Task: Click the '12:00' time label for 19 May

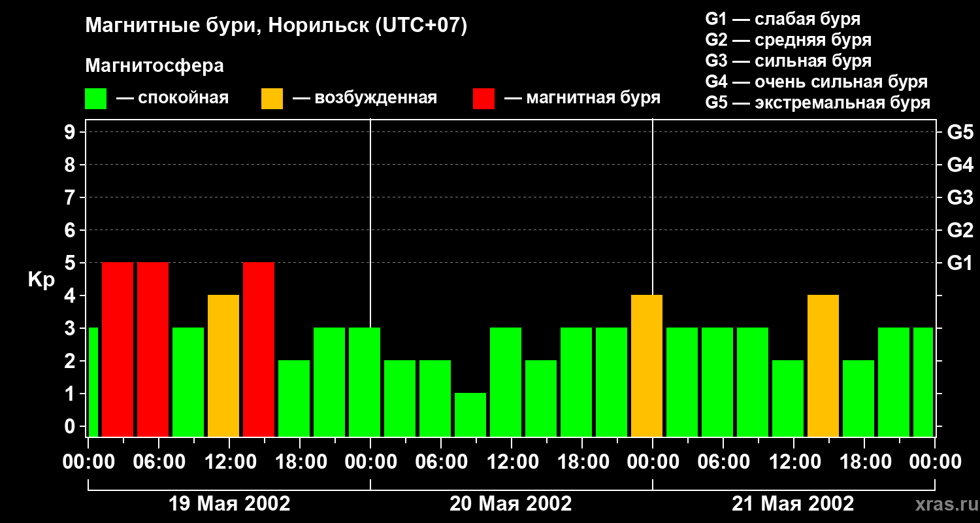Action: tap(229, 462)
